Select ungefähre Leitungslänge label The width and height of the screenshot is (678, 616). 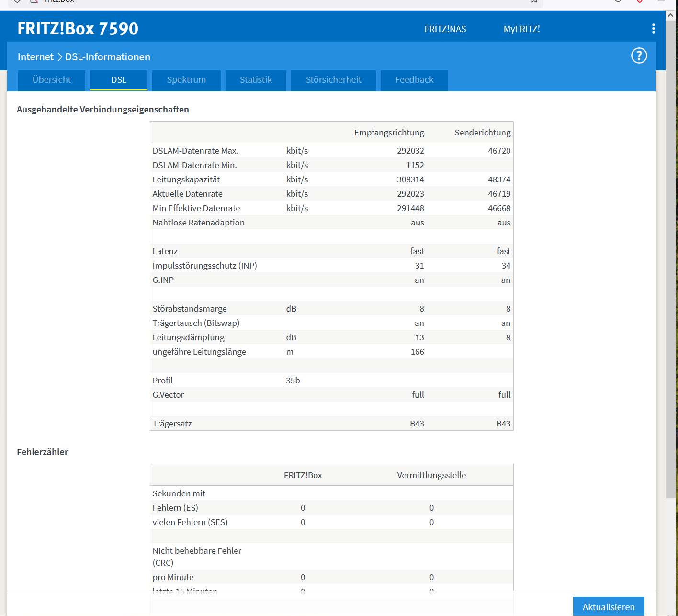(199, 352)
